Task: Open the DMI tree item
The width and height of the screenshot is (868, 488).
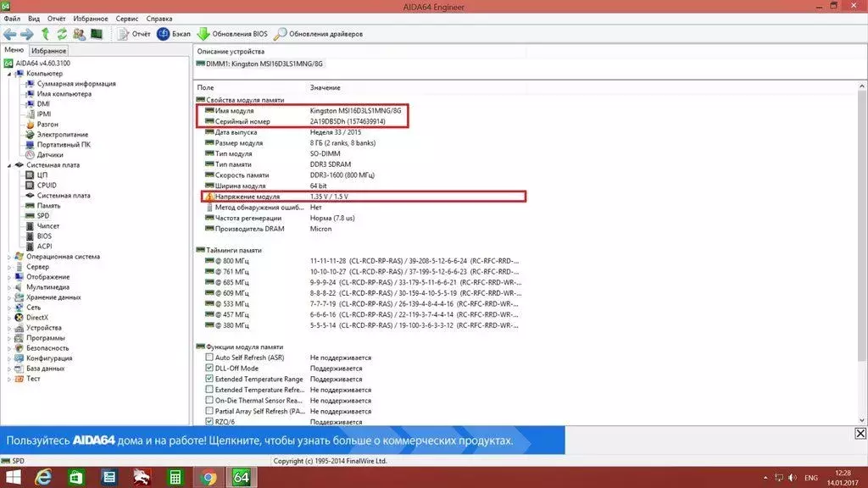Action: [43, 104]
